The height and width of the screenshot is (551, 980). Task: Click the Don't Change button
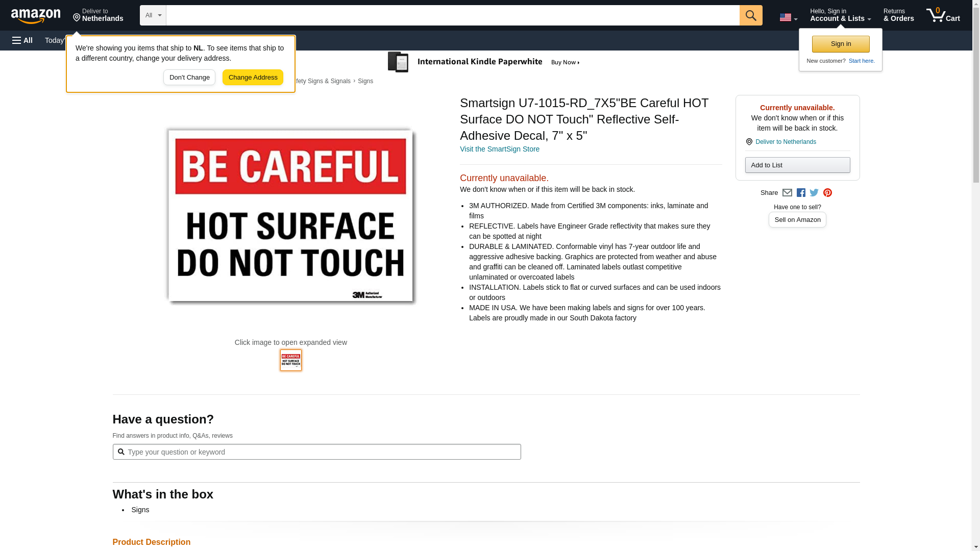(189, 78)
